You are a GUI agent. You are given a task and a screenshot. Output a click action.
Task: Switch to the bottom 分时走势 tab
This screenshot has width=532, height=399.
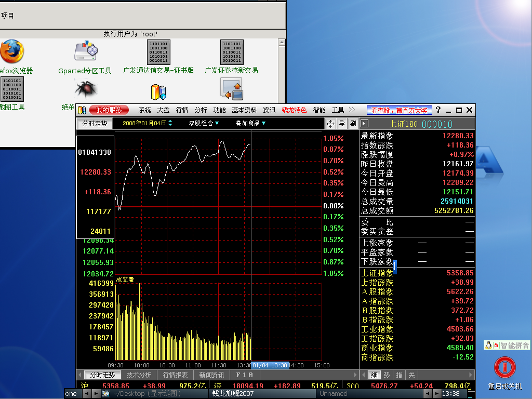(102, 375)
